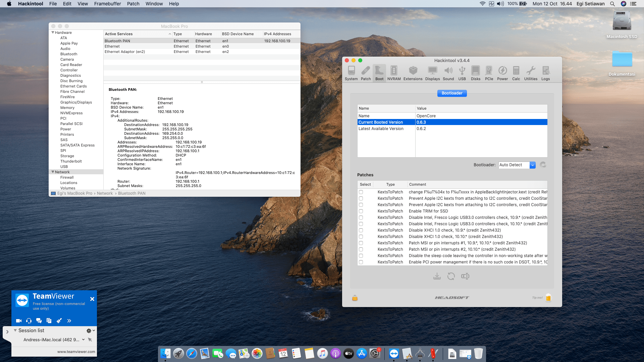Select Ethernet Cards in the sidebar
This screenshot has width=644, height=362.
point(73,86)
